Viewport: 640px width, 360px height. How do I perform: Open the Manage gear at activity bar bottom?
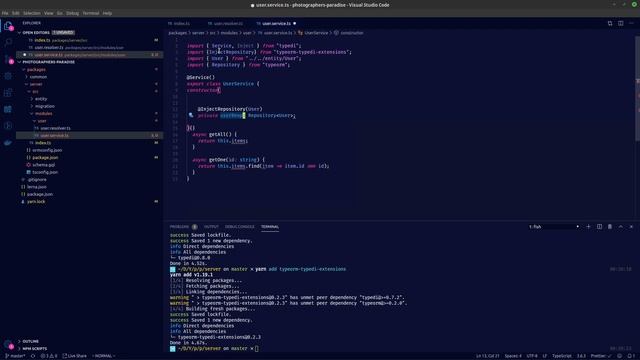pos(8,344)
